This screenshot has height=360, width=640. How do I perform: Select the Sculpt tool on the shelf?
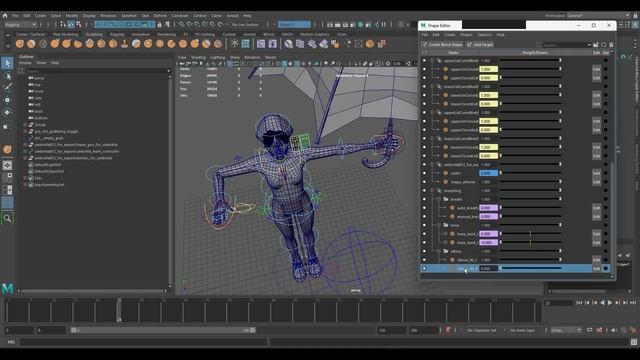point(19,44)
